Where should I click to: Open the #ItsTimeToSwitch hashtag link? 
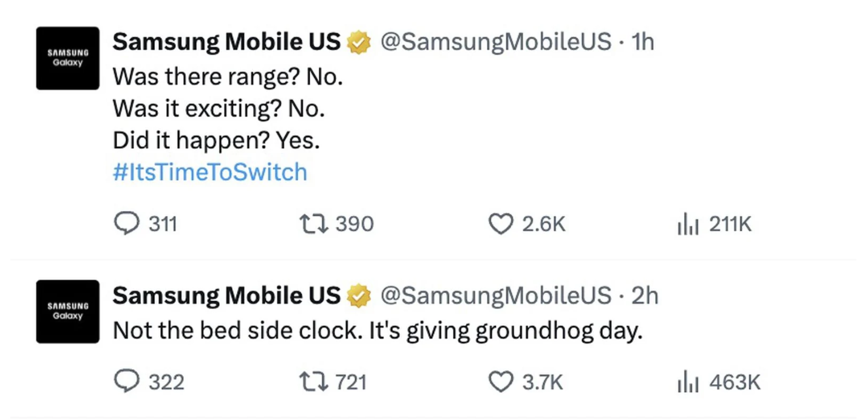coord(210,172)
